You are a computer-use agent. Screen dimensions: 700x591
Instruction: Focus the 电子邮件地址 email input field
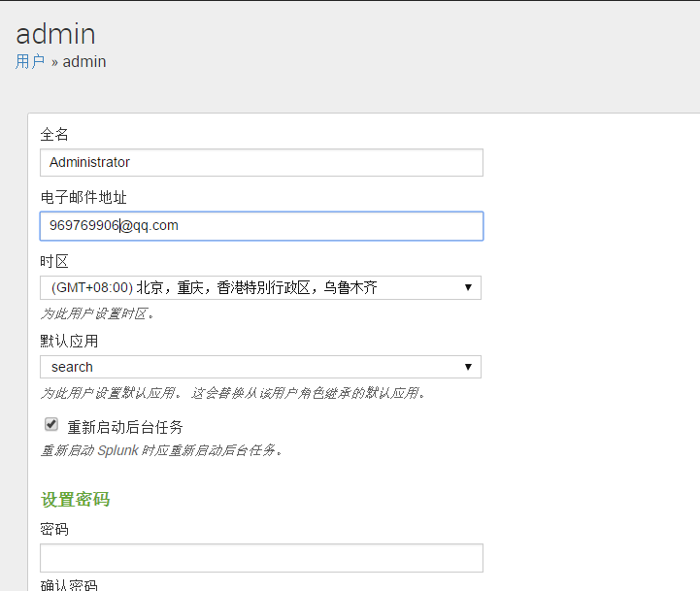coord(261,226)
